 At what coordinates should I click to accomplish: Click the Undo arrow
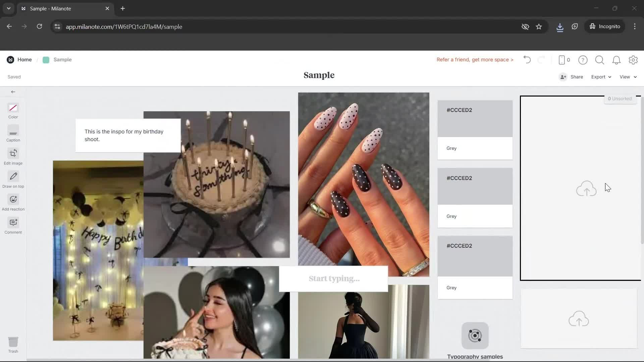527,60
